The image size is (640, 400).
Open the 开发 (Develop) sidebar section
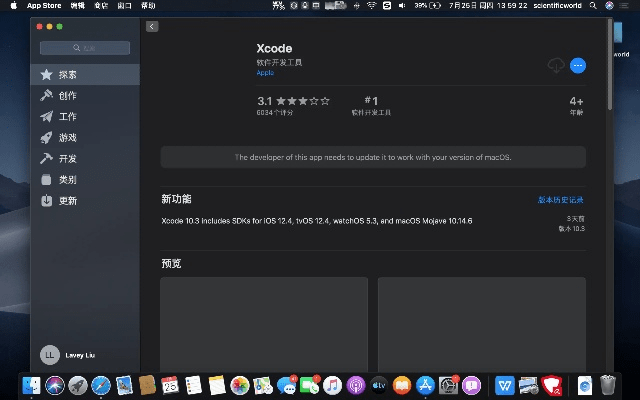[85, 158]
